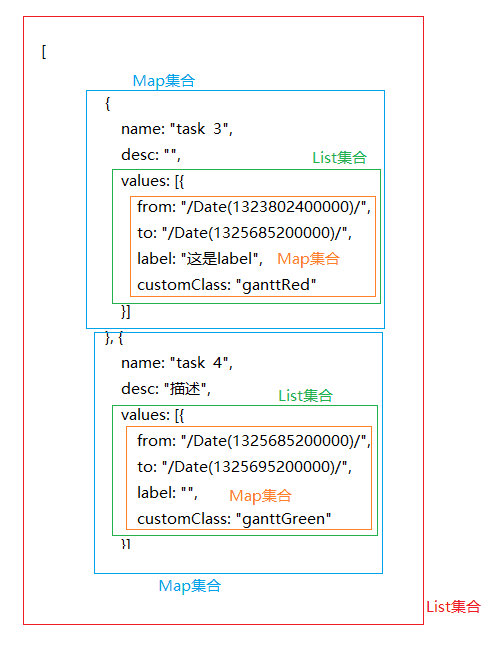Select the customClass: "ganttRed" line
Viewport: 500px width, 654px height.
coord(226,285)
